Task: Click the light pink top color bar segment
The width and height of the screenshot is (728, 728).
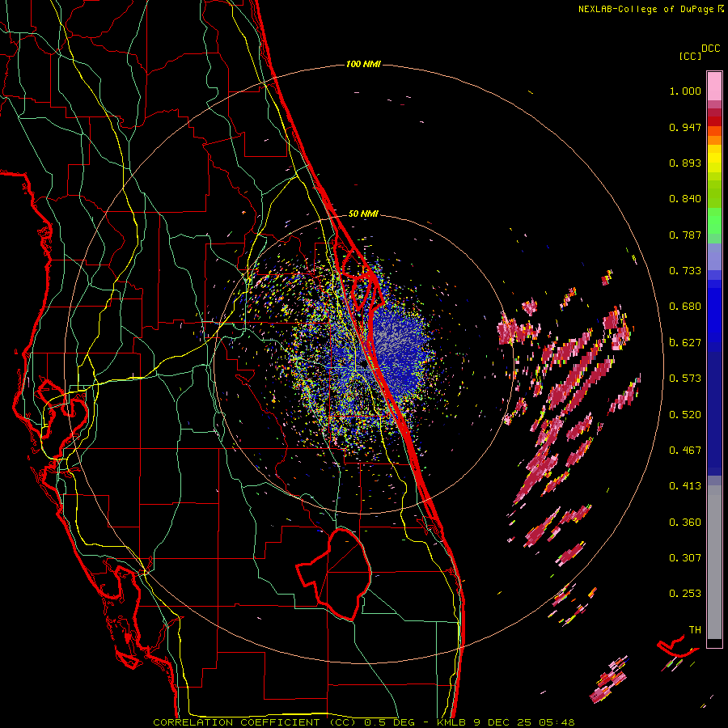Action: (714, 87)
